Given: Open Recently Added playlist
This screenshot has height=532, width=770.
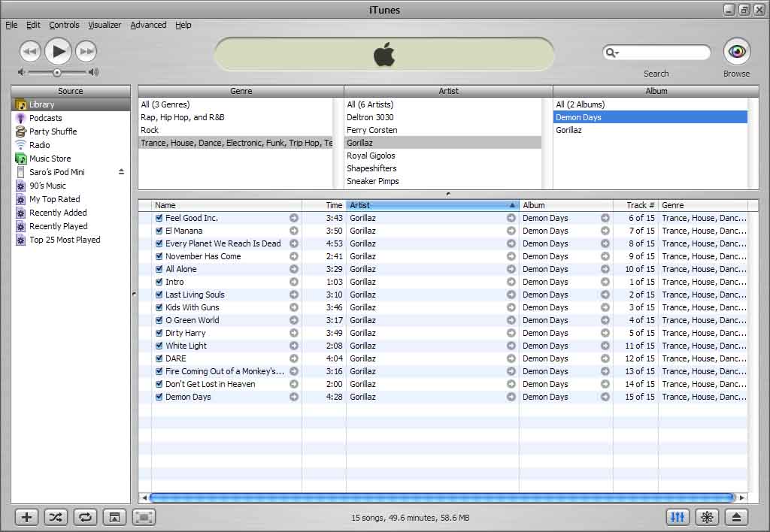Looking at the screenshot, I should pos(58,213).
